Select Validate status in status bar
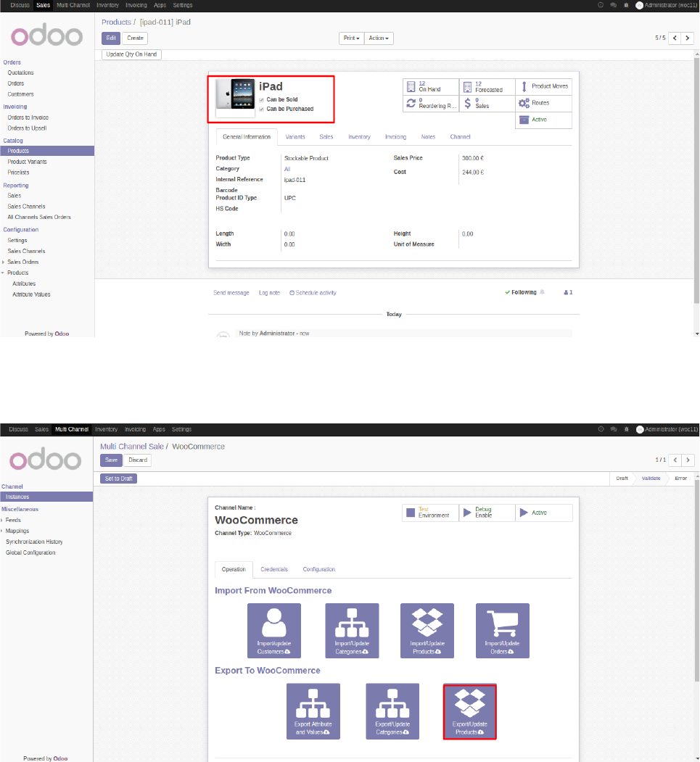The image size is (700, 762). click(651, 479)
